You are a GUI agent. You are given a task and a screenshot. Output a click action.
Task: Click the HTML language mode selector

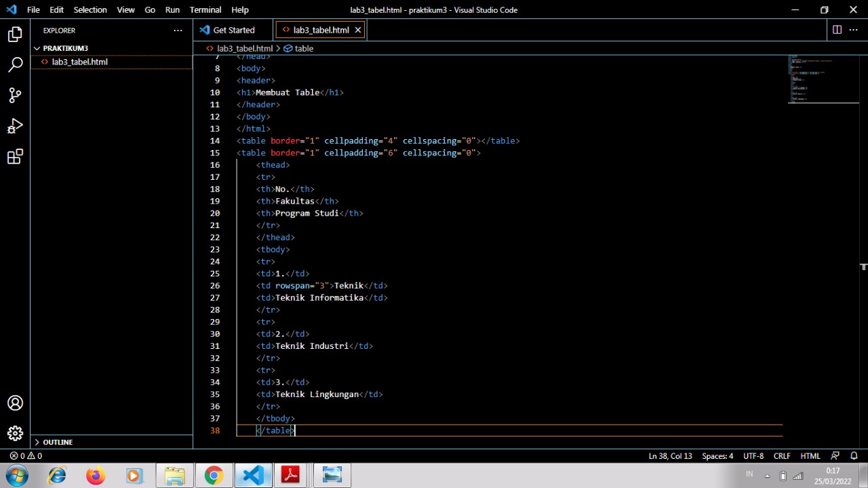tap(810, 455)
